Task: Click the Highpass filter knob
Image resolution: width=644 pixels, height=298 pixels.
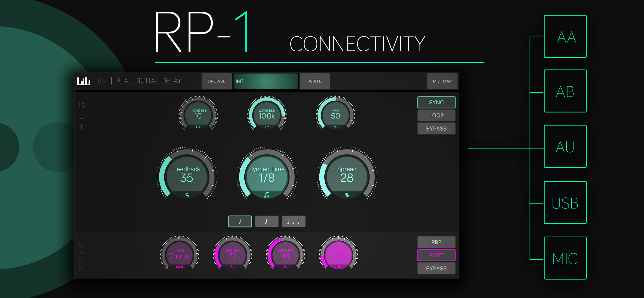Action: (198, 115)
